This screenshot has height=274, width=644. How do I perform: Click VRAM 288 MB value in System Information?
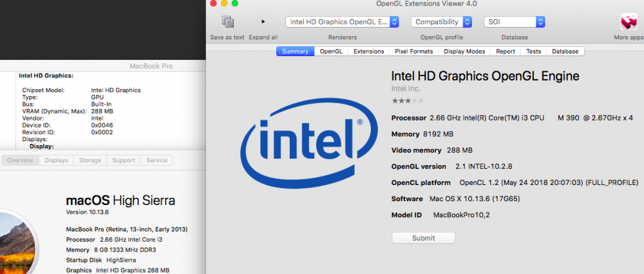tap(102, 111)
